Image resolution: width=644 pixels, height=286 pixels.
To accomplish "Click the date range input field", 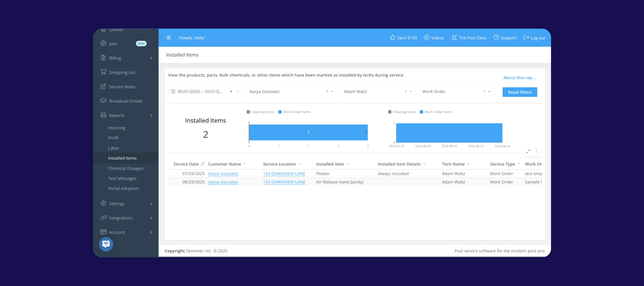I will coord(200,92).
